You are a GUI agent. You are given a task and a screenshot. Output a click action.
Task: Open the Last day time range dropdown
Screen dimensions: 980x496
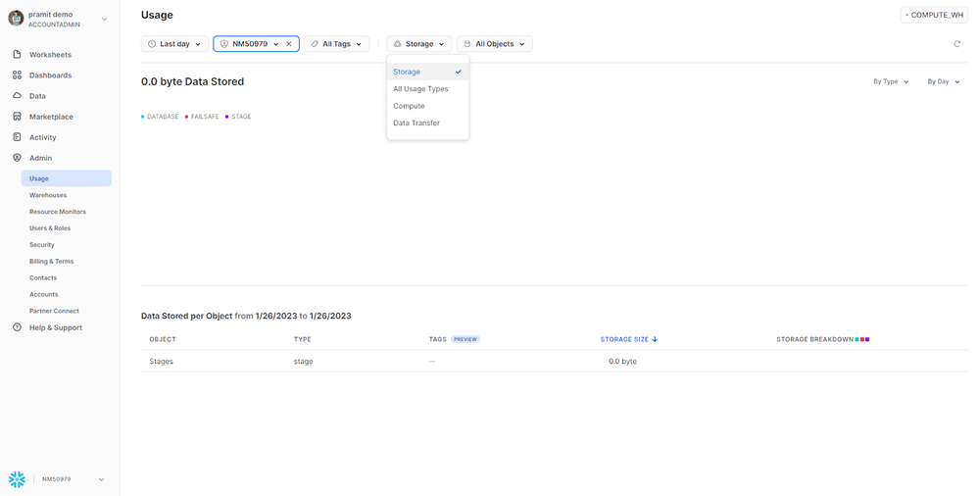(x=174, y=44)
